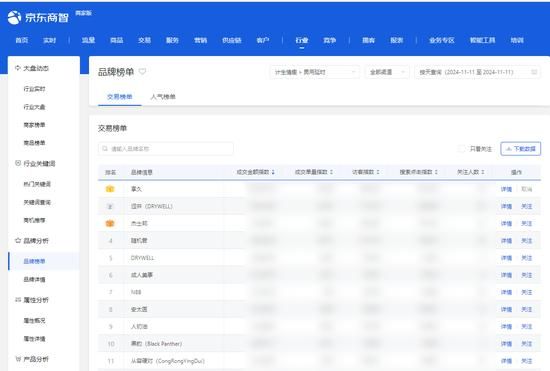Open 培训 in the top navigation
The width and height of the screenshot is (550, 371).
tap(517, 40)
